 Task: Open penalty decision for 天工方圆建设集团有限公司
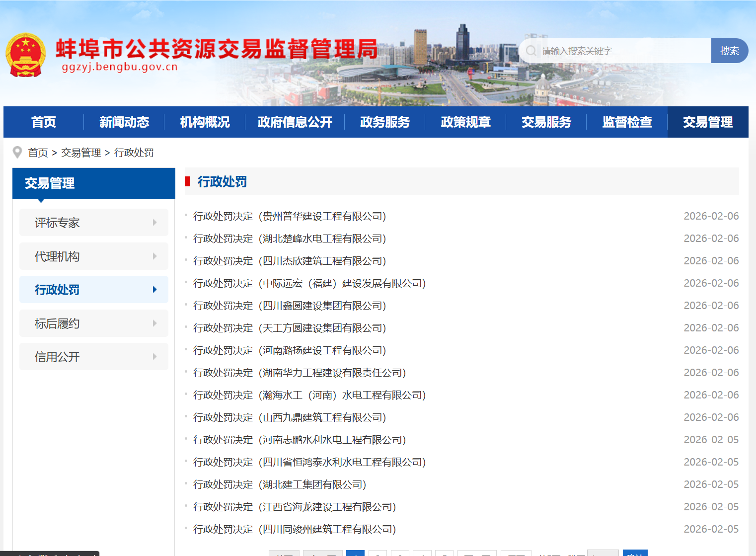290,328
